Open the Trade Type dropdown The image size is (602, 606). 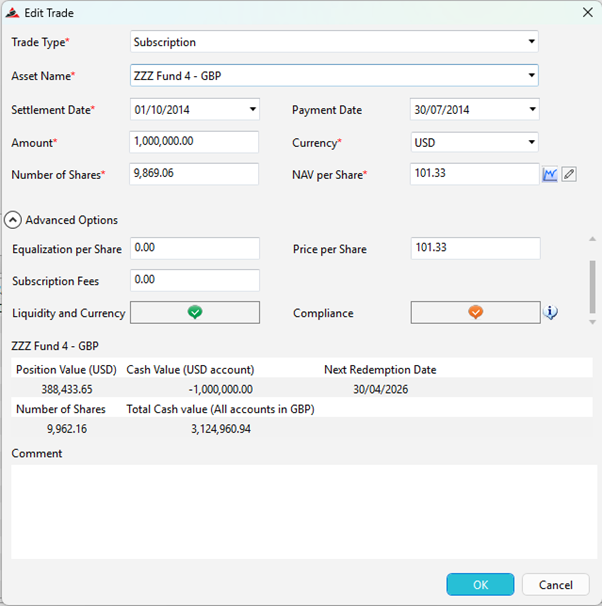coord(531,41)
